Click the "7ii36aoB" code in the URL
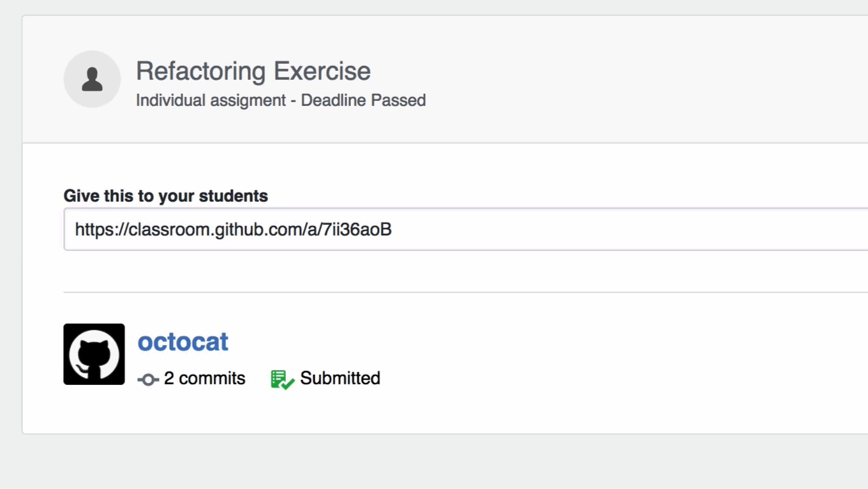 (363, 229)
